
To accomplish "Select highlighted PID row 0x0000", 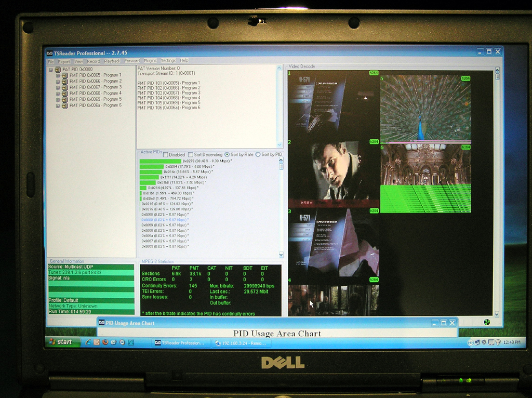I will tap(165, 220).
